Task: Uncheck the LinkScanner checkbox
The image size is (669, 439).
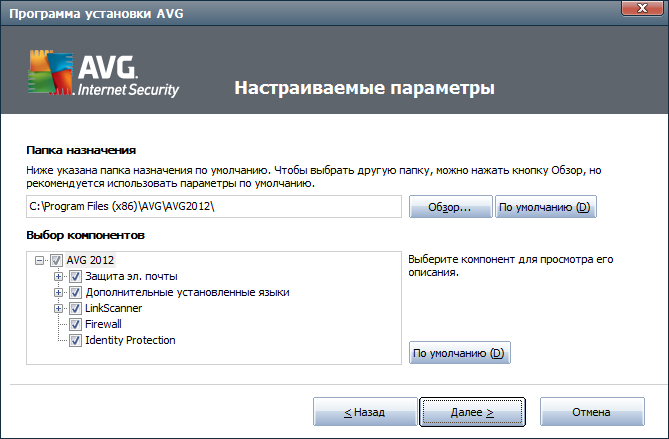Action: click(x=76, y=308)
